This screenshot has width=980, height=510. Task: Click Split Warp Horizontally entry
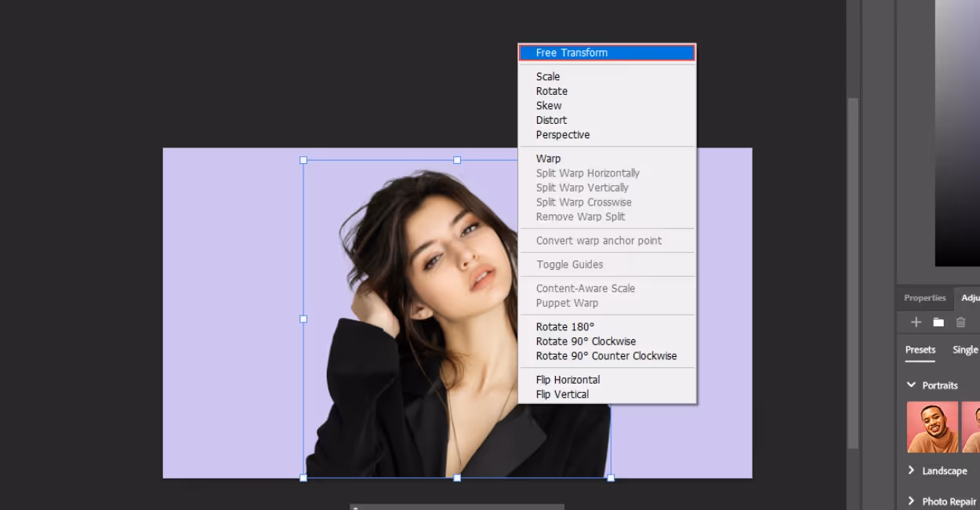(x=588, y=173)
